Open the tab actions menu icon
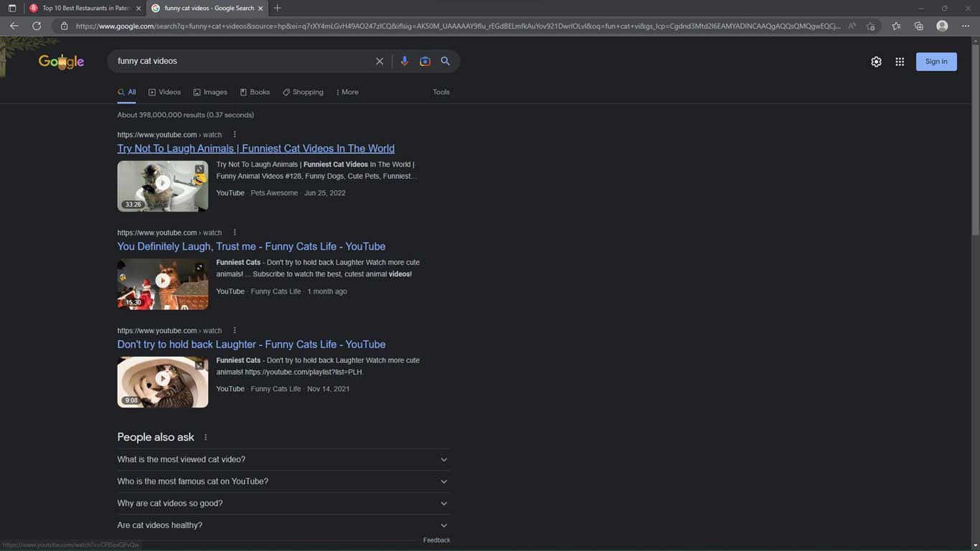This screenshot has width=980, height=551. (12, 8)
